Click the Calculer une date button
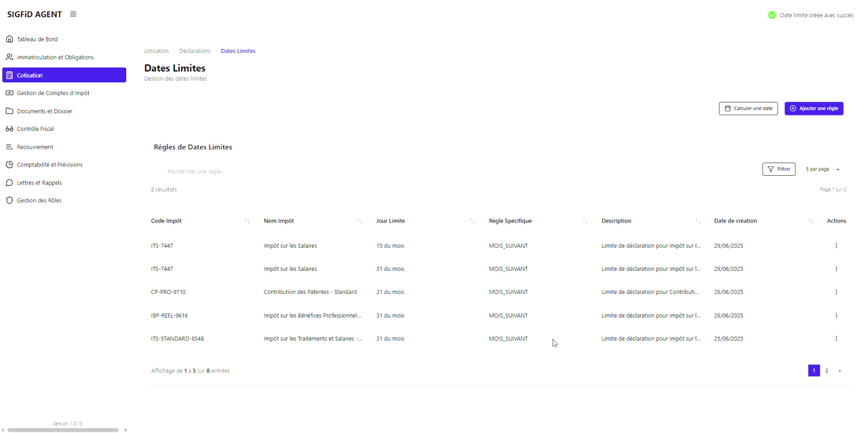This screenshot has height=433, width=868. click(748, 109)
